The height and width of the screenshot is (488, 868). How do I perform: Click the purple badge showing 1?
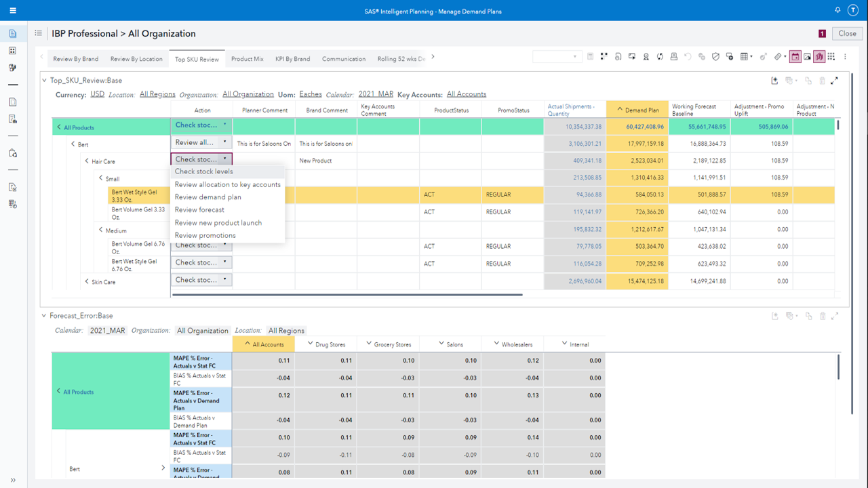[x=822, y=33]
